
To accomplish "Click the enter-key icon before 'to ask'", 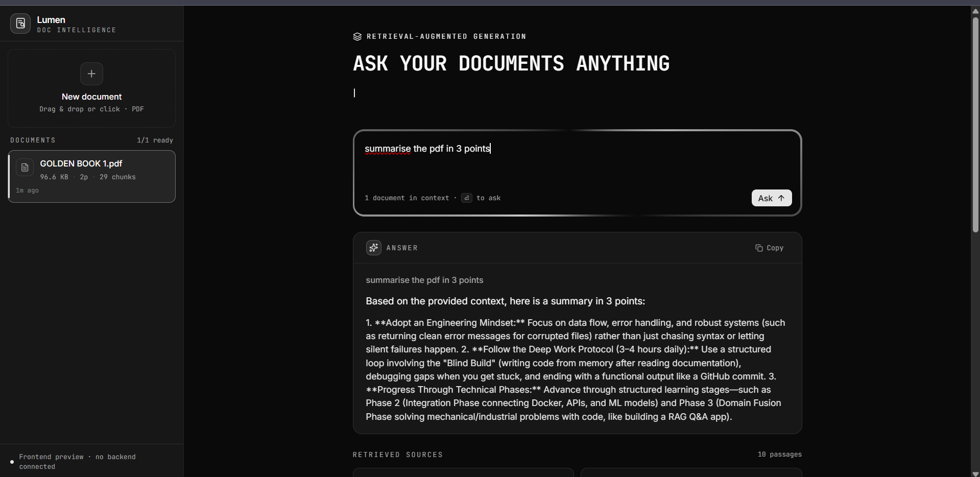I will click(467, 198).
